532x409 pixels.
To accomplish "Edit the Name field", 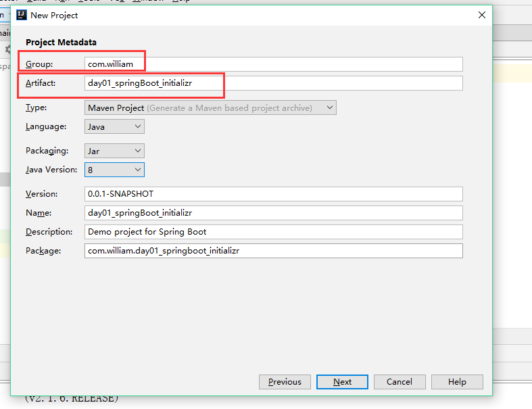I will point(274,213).
